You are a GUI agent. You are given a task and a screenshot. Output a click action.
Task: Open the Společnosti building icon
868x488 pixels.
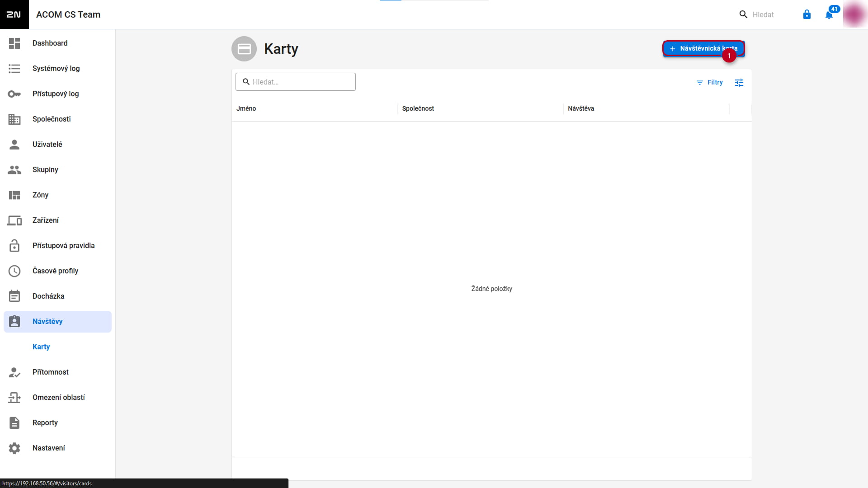point(14,119)
